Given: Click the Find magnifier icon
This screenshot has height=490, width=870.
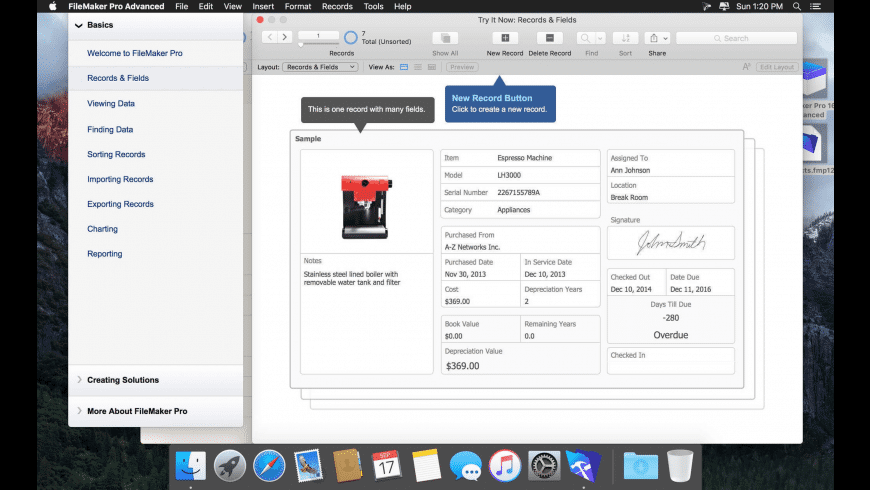Looking at the screenshot, I should (x=585, y=38).
